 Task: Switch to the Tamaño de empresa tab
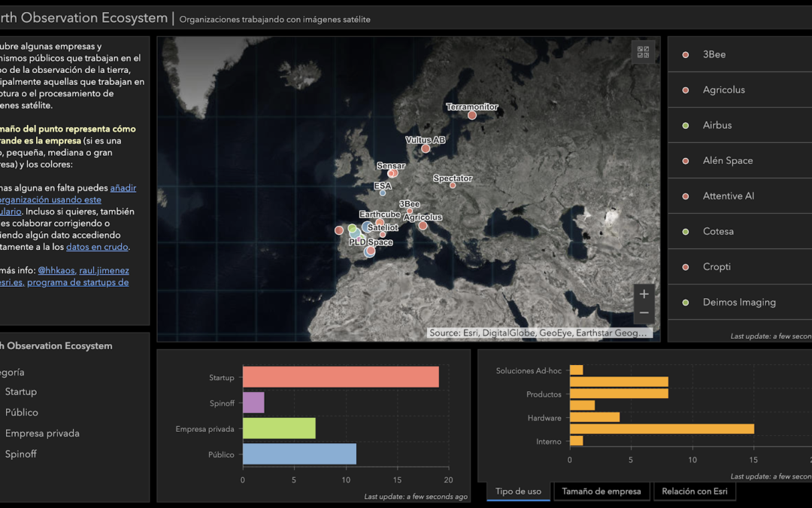[x=601, y=491]
